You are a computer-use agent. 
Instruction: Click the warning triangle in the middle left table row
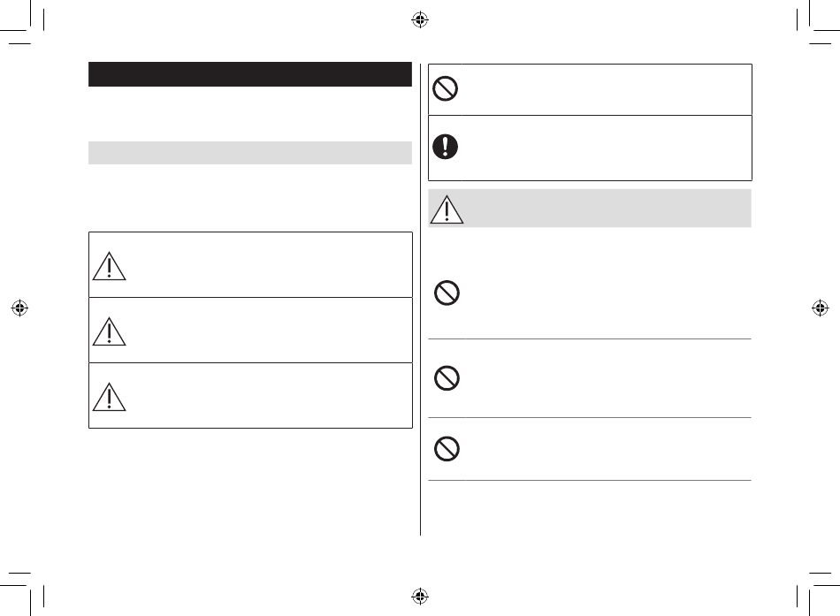110,331
